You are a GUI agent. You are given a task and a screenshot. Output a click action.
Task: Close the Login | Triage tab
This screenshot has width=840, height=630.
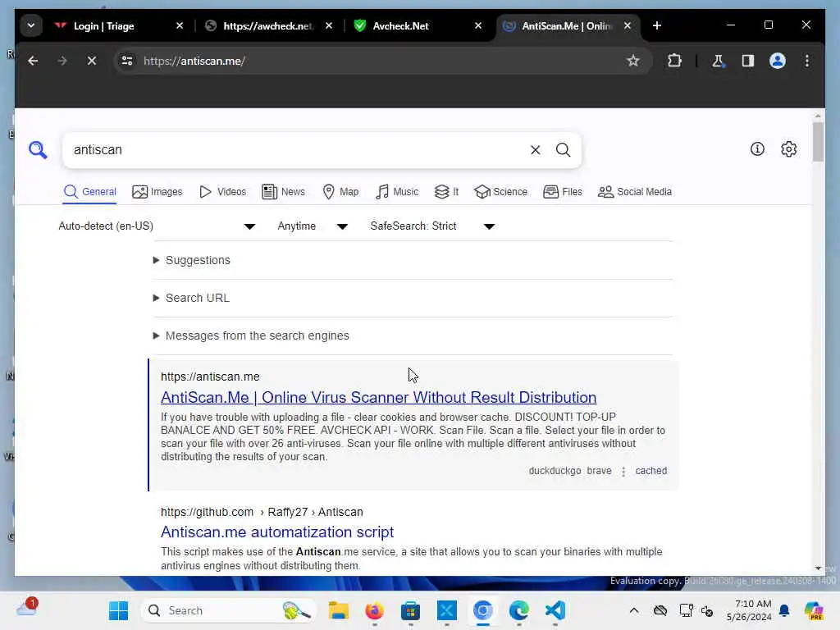pos(180,25)
